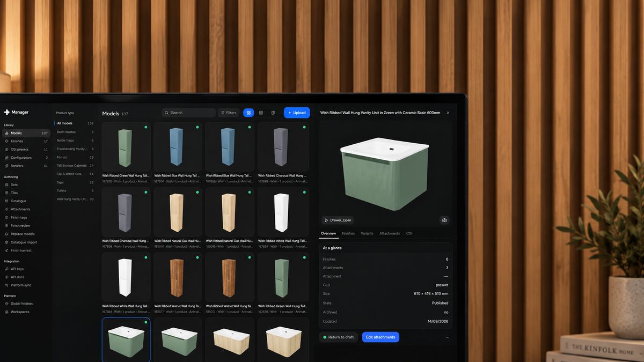
Task: Click the Edit attachments button
Action: (x=380, y=337)
